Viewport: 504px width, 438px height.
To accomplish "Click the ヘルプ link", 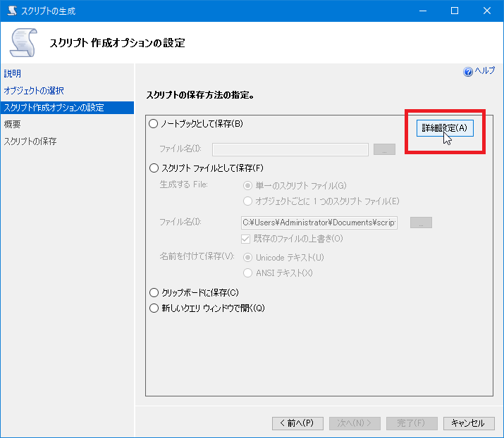I will click(x=484, y=72).
